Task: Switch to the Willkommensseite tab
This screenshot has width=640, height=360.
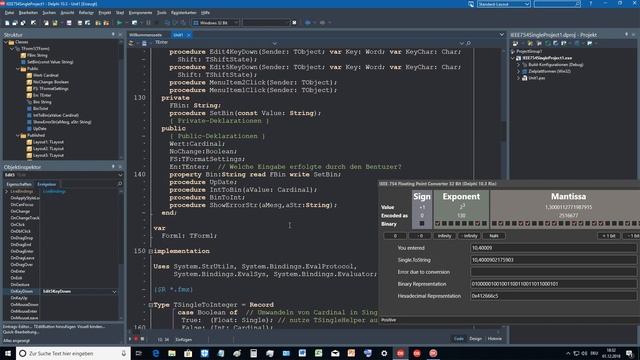Action: pyautogui.click(x=146, y=35)
